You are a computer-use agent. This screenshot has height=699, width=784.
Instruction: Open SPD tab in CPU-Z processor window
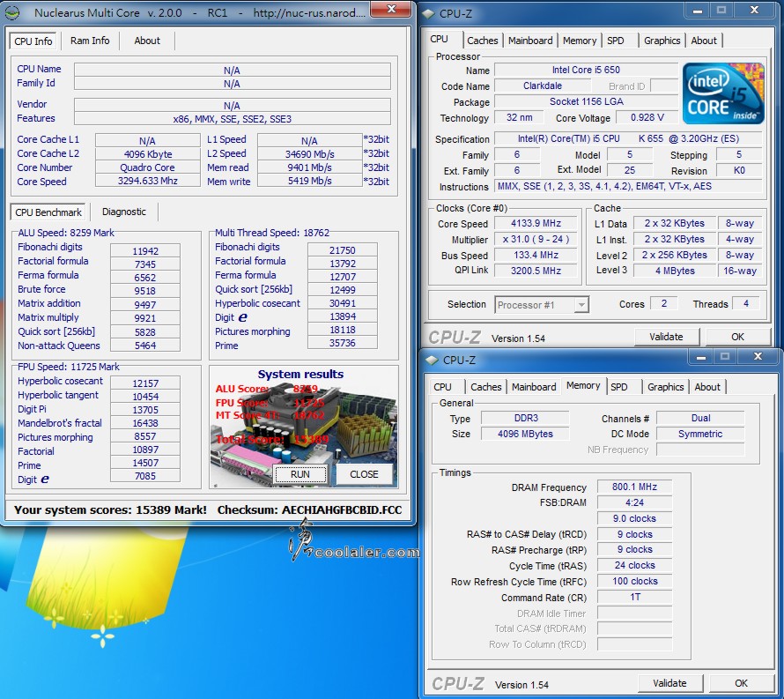point(616,41)
